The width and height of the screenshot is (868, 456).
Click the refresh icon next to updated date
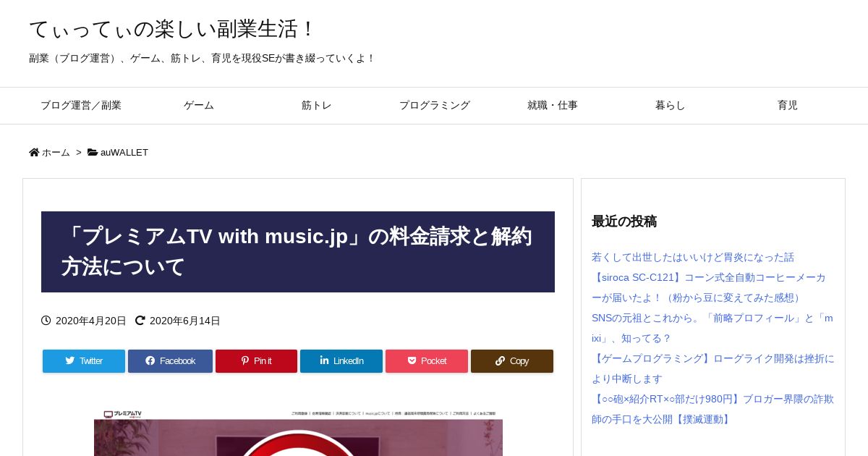click(140, 321)
